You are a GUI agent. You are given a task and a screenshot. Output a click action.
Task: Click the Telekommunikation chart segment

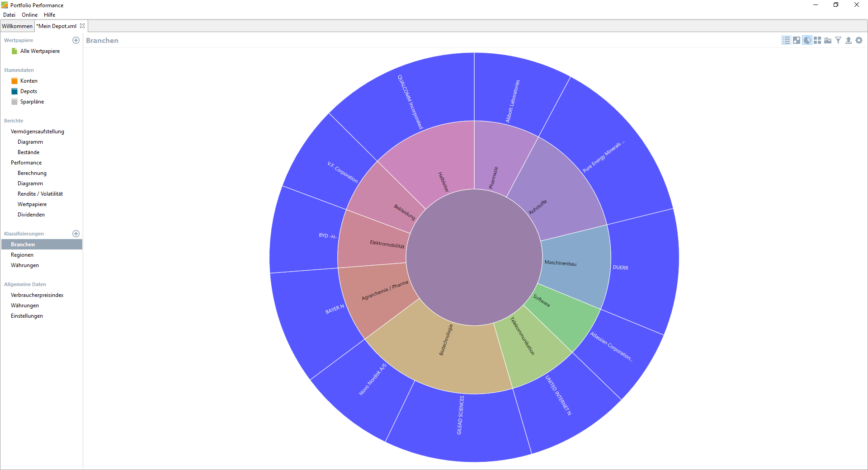point(531,348)
